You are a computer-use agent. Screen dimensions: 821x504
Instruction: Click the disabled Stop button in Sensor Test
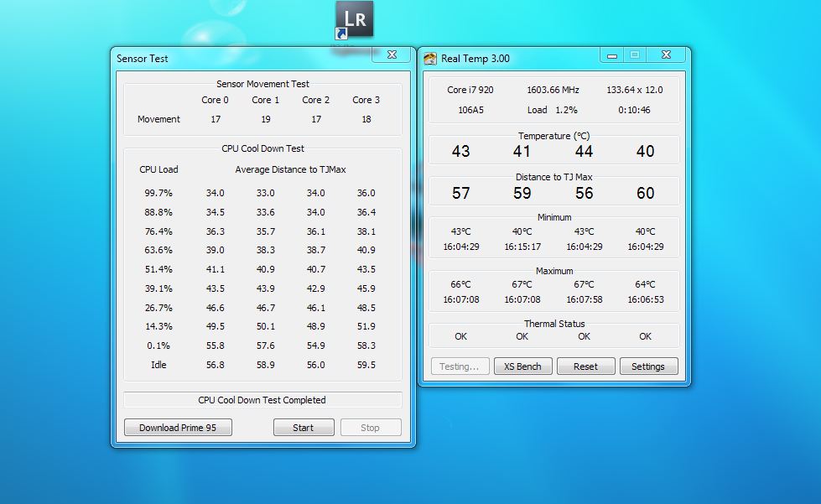(x=370, y=428)
